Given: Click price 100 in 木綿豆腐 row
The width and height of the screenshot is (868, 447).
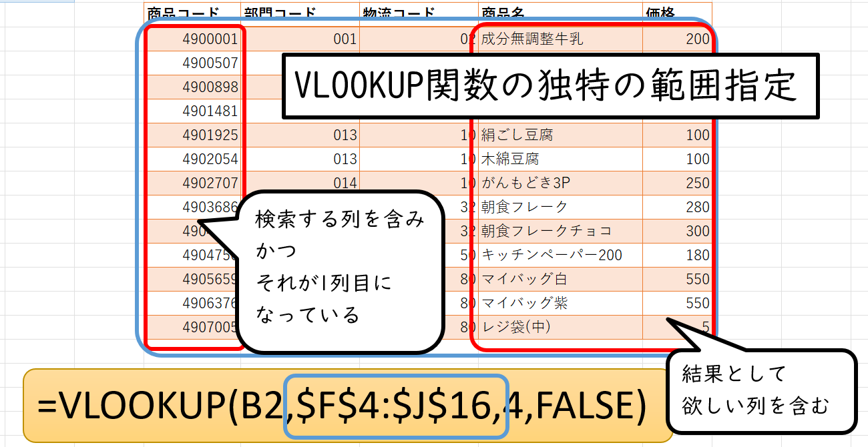Looking at the screenshot, I should coord(677,159).
